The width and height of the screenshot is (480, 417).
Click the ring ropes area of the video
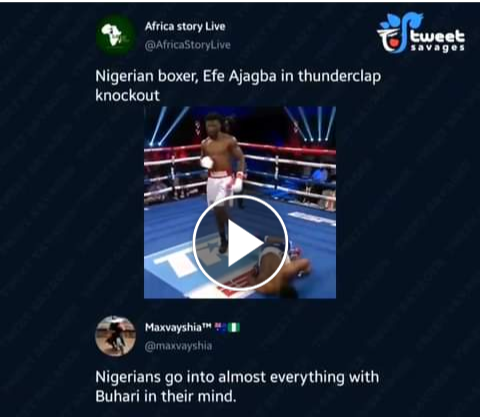point(290,167)
